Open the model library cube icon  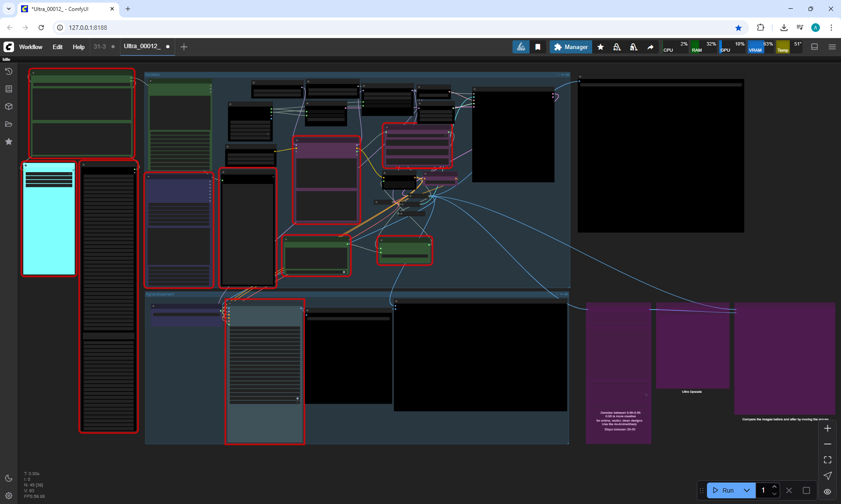point(8,106)
